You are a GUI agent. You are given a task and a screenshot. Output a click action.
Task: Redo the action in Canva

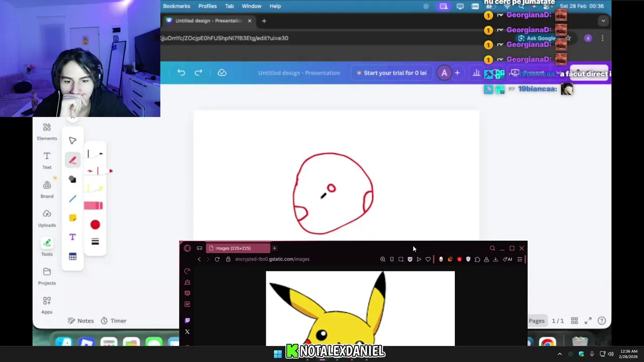[x=198, y=73]
